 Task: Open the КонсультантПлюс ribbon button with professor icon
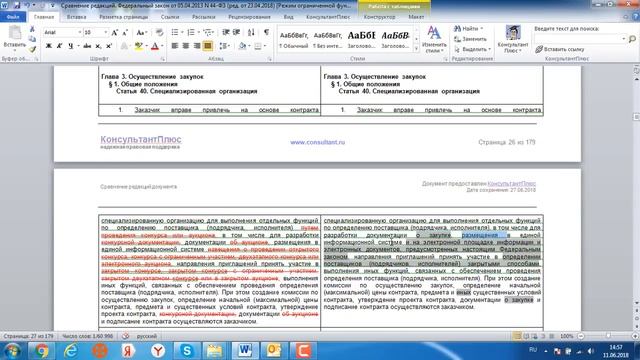pos(513,39)
